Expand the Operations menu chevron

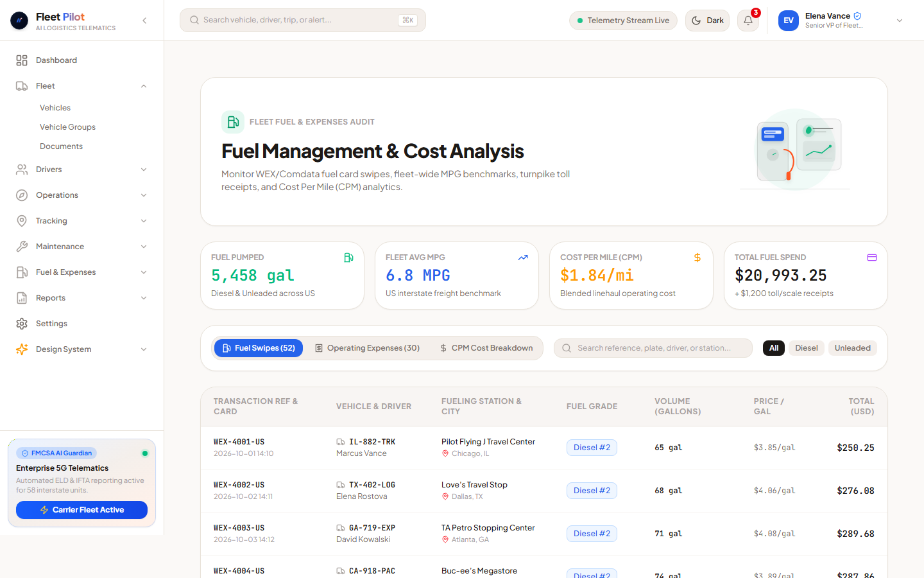tap(144, 195)
